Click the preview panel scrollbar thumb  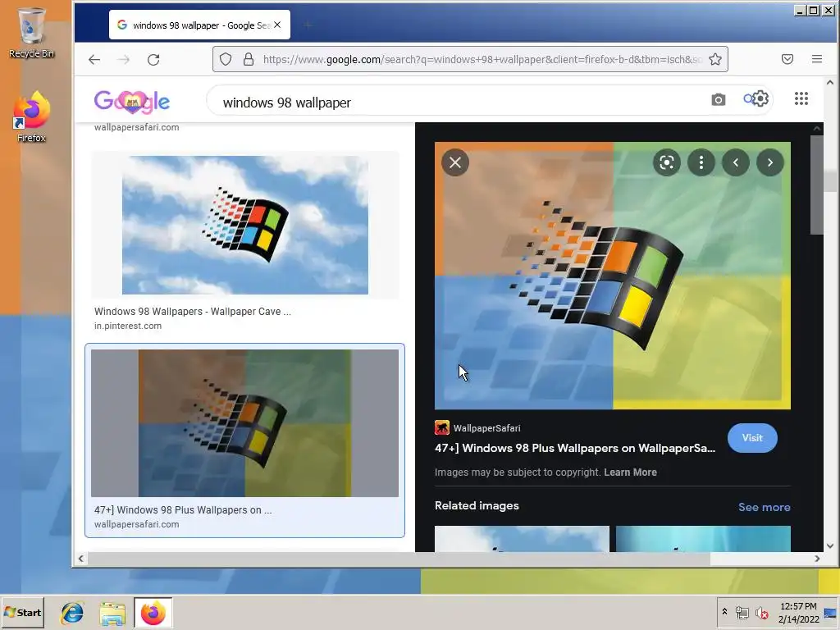point(816,185)
